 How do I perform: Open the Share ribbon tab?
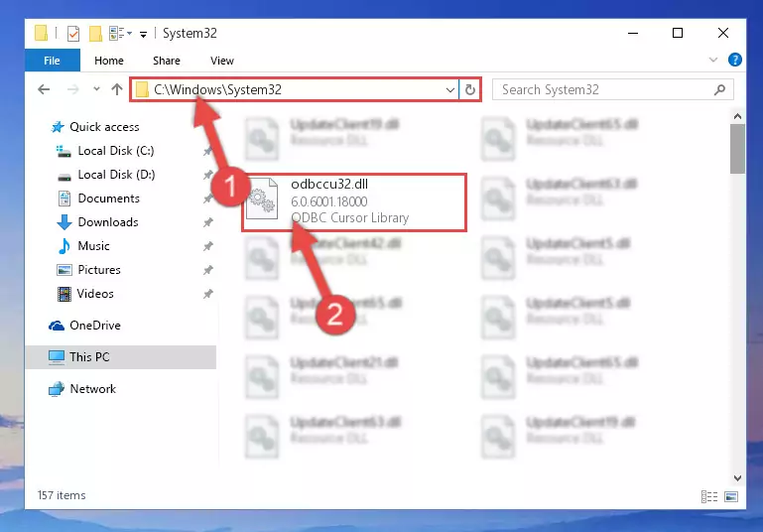pyautogui.click(x=167, y=61)
